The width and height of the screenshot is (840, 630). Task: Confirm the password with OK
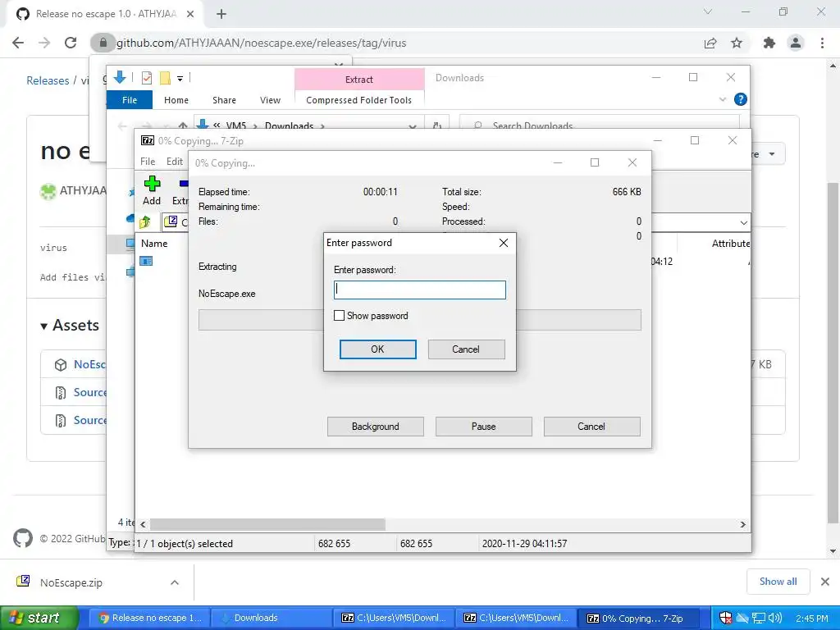click(x=377, y=349)
